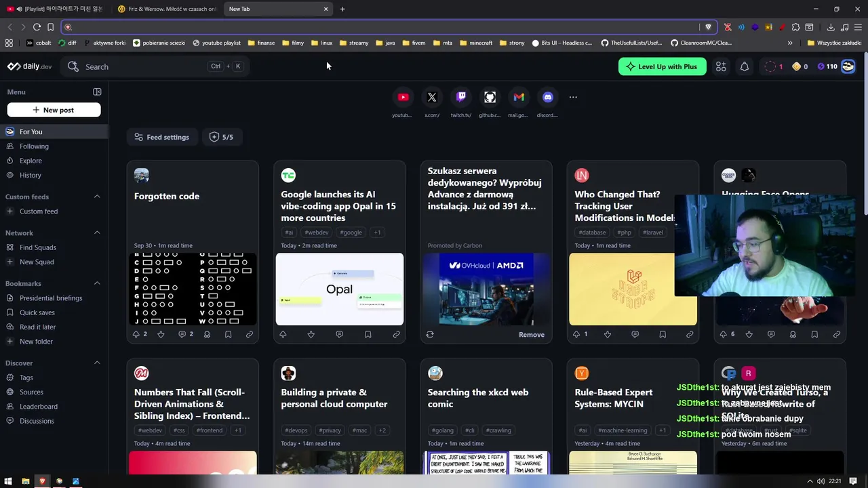This screenshot has width=868, height=488.
Task: Open Opal article thumbnail image
Action: tap(339, 289)
